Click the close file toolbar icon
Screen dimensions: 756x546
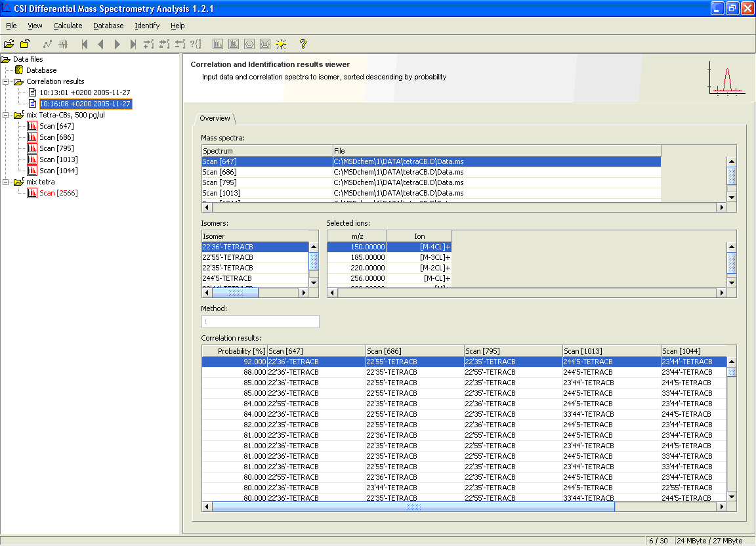coord(24,44)
